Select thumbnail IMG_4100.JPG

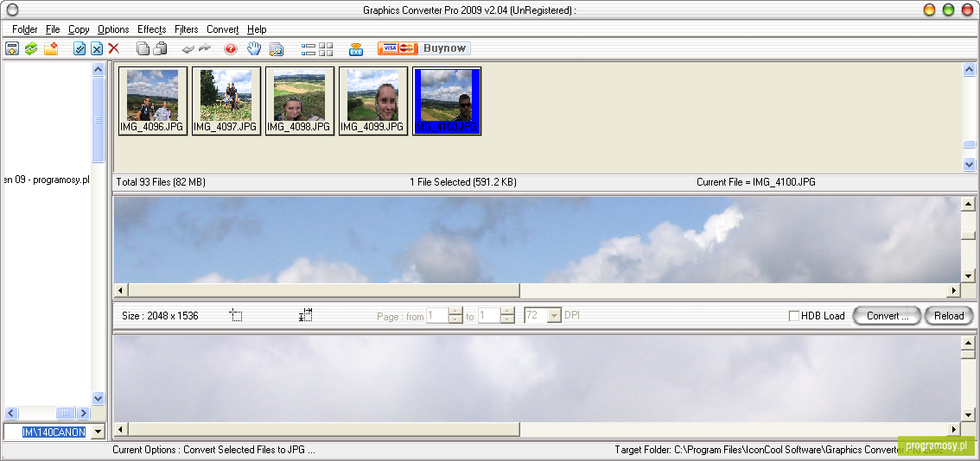coord(446,100)
